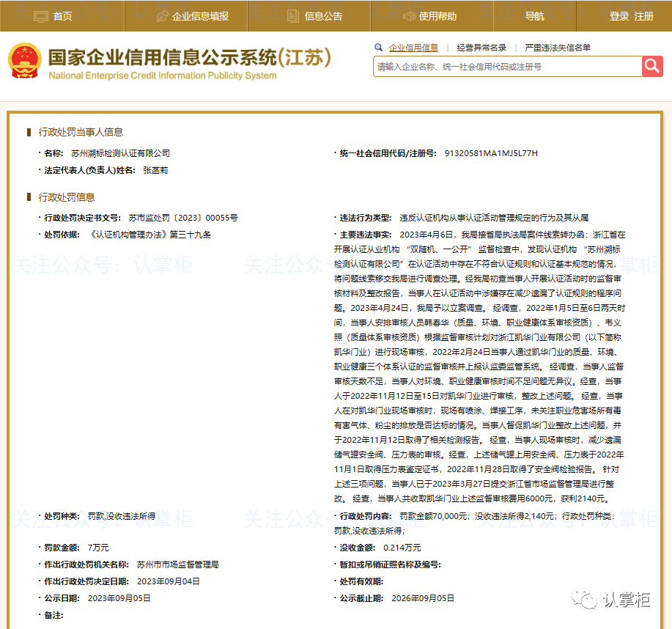
Task: Click the home icon beside 首页
Action: pos(40,15)
